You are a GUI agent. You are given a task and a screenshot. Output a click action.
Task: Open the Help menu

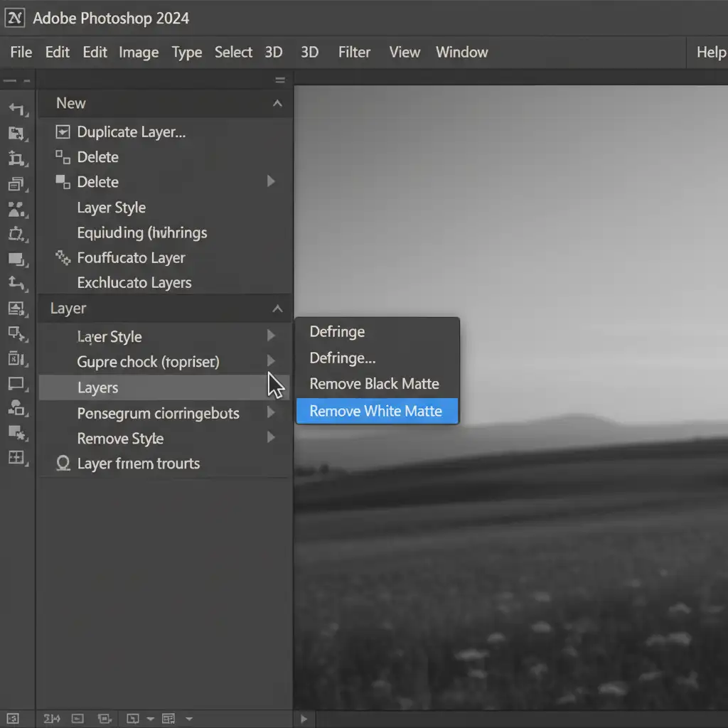[710, 52]
